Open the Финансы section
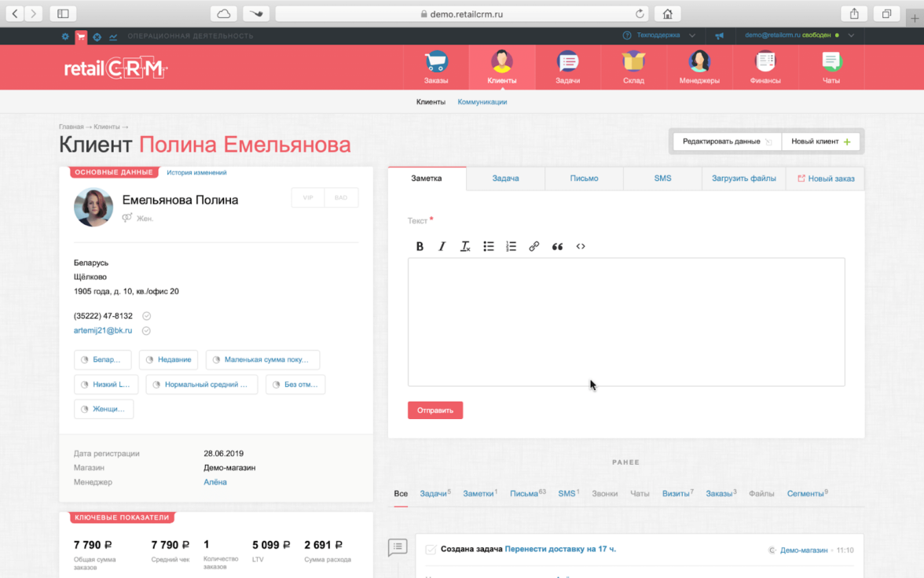Screen dimensions: 924x578 coord(765,68)
